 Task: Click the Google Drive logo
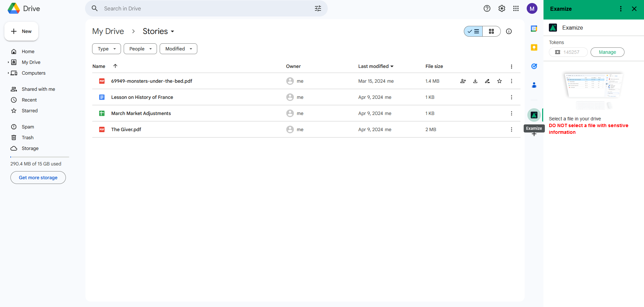14,8
